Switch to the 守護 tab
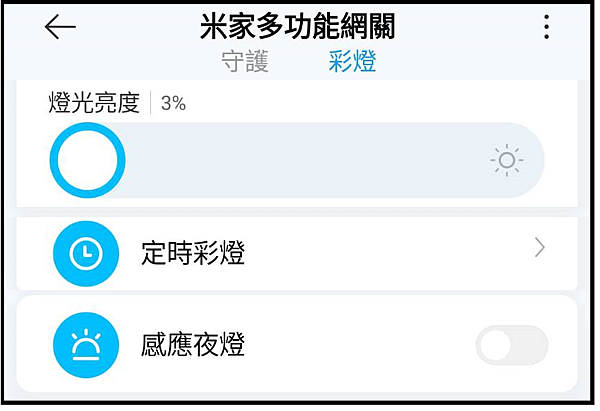The image size is (600, 411). pos(245,62)
